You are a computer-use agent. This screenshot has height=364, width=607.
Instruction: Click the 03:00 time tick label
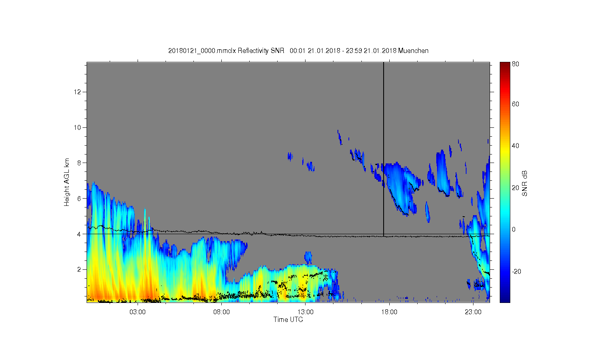[x=138, y=312]
